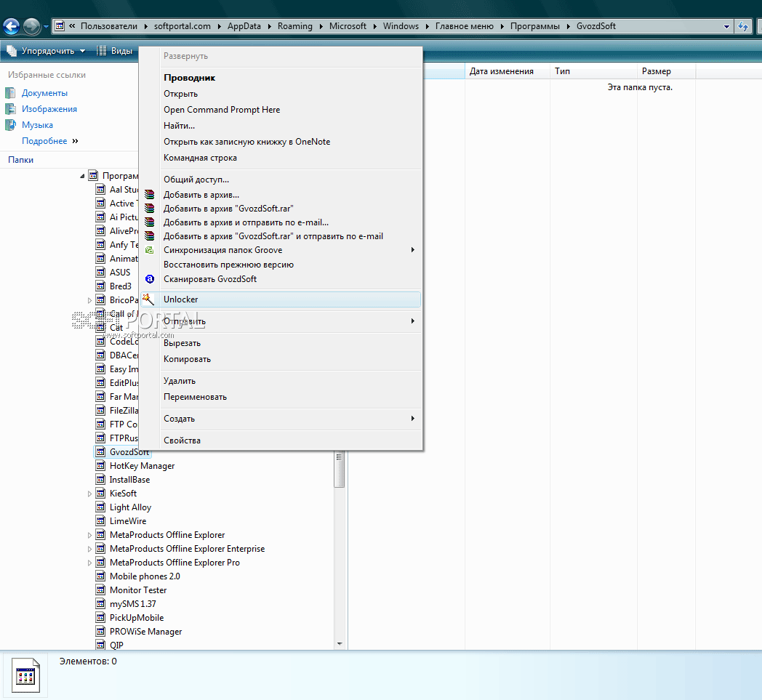Image resolution: width=762 pixels, height=700 pixels.
Task: Click the InstallBase folder icon
Action: click(100, 480)
